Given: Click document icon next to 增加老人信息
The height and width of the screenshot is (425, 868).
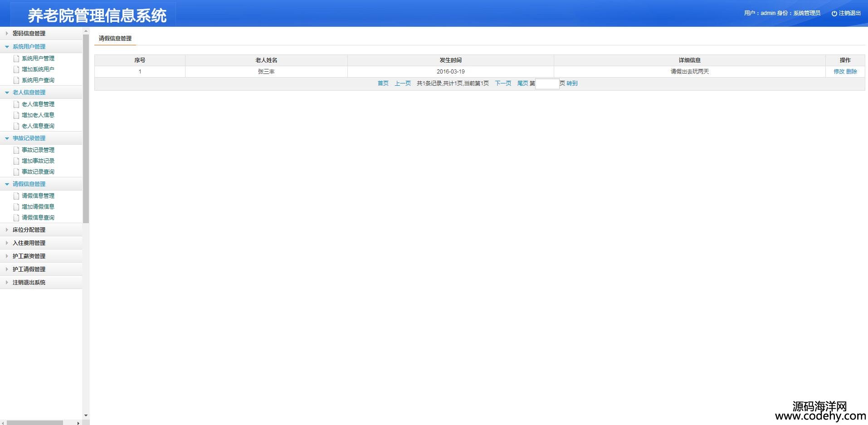Looking at the screenshot, I should pos(16,115).
